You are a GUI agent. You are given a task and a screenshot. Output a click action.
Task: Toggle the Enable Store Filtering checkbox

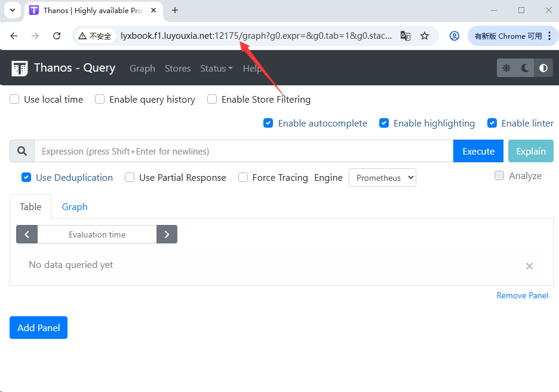coord(212,100)
